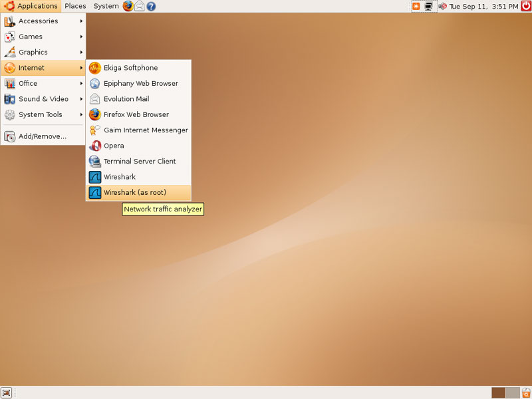
Task: Expand the Graphics submenu arrow
Action: click(x=81, y=53)
